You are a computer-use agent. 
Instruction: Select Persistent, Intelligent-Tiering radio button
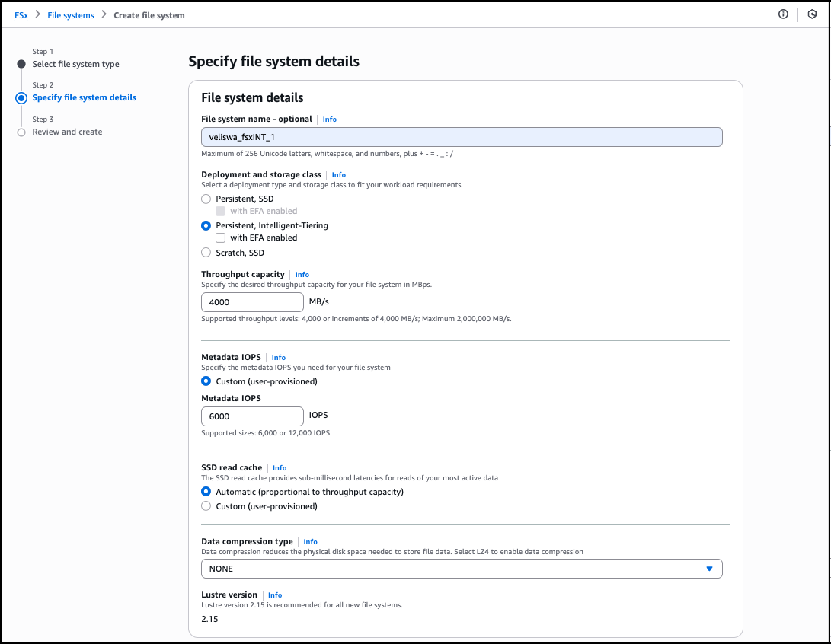pos(206,225)
